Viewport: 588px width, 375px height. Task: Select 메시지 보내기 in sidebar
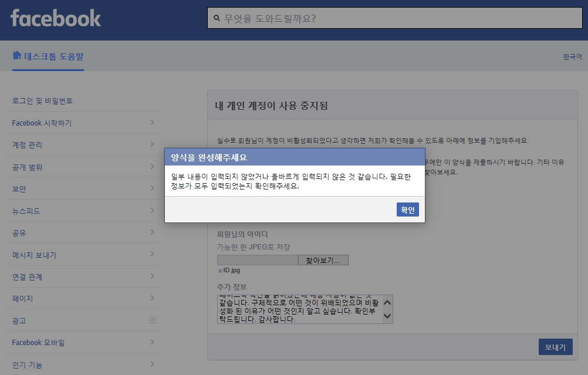point(34,255)
